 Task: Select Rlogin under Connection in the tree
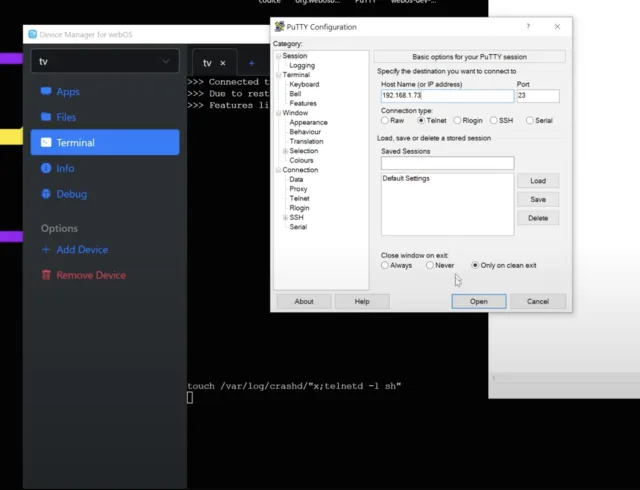(299, 208)
